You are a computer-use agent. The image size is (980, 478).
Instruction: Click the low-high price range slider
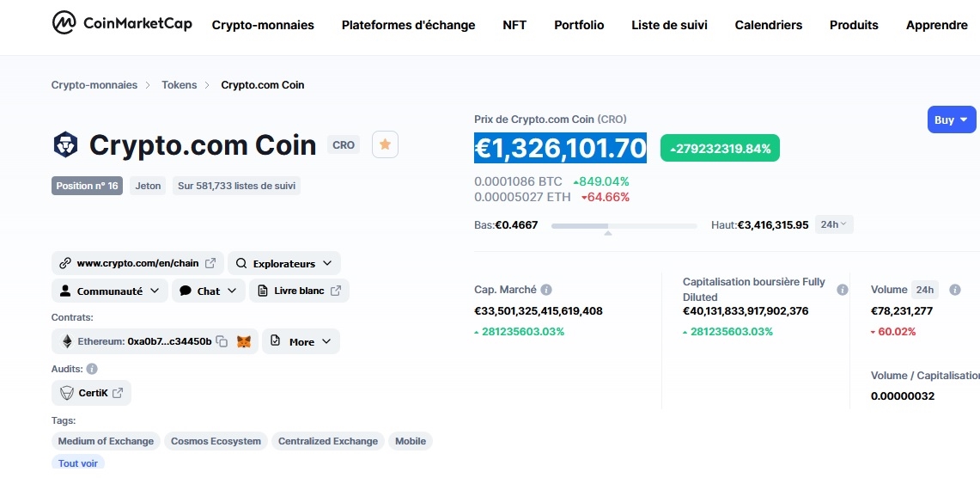[x=624, y=226]
